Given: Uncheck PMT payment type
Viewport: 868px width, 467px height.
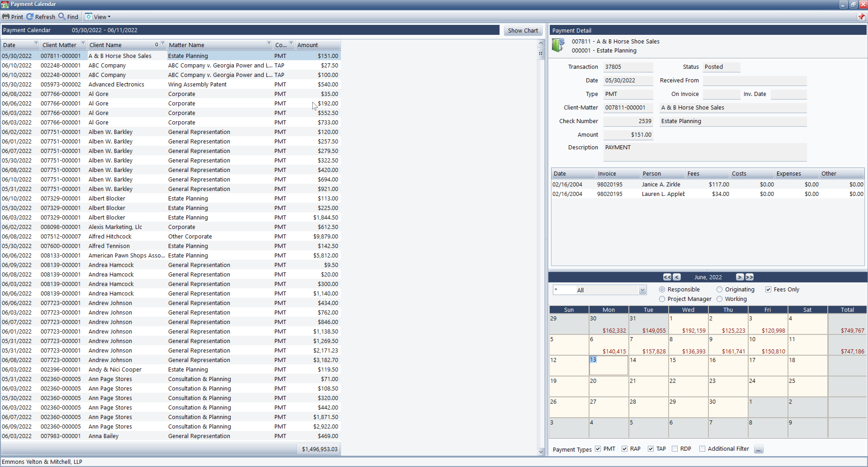Looking at the screenshot, I should pyautogui.click(x=598, y=449).
